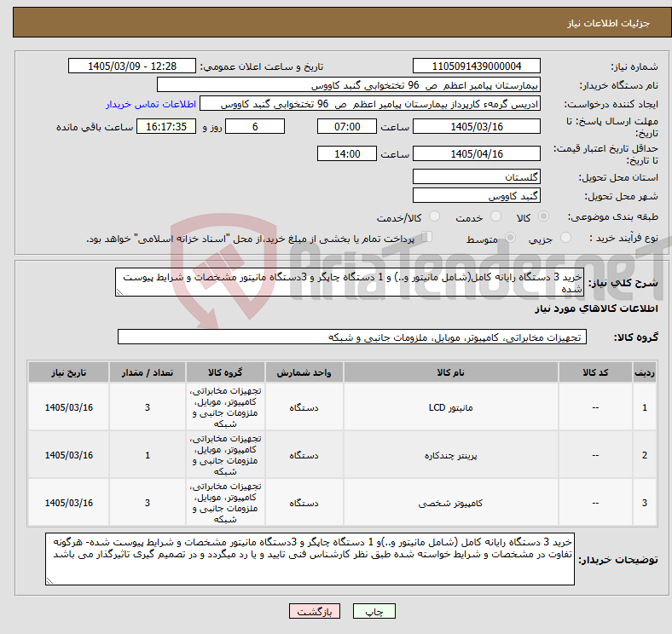The image size is (672, 634).
Task: Select the متوسط purchase type radio
Action: 511,237
